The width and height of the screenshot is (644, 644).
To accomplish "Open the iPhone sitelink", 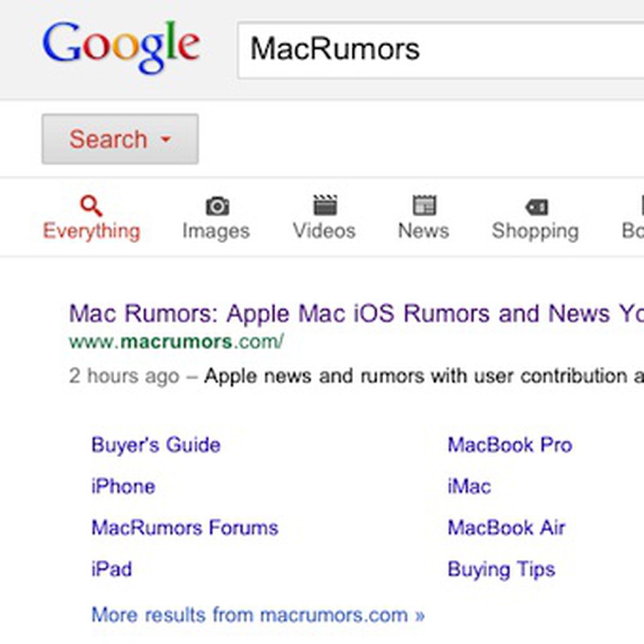I will pyautogui.click(x=123, y=486).
